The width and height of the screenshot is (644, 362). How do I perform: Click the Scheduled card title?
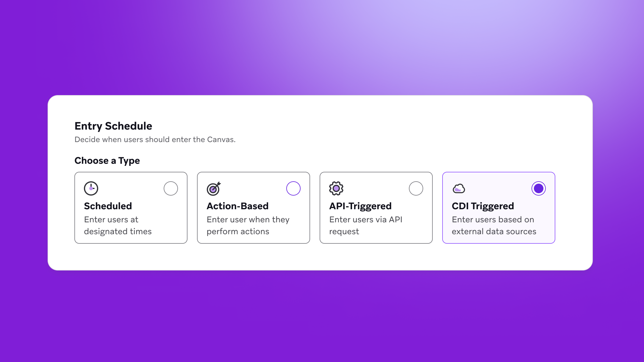pos(108,206)
